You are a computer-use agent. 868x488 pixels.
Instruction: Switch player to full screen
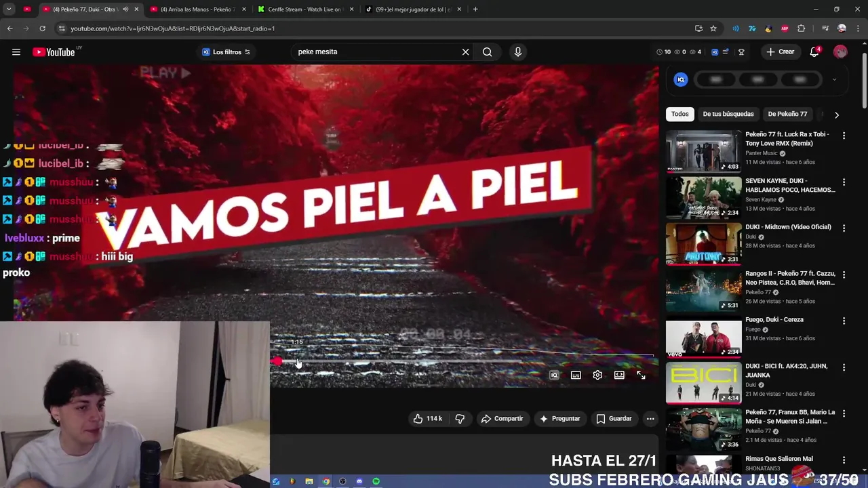pos(641,375)
